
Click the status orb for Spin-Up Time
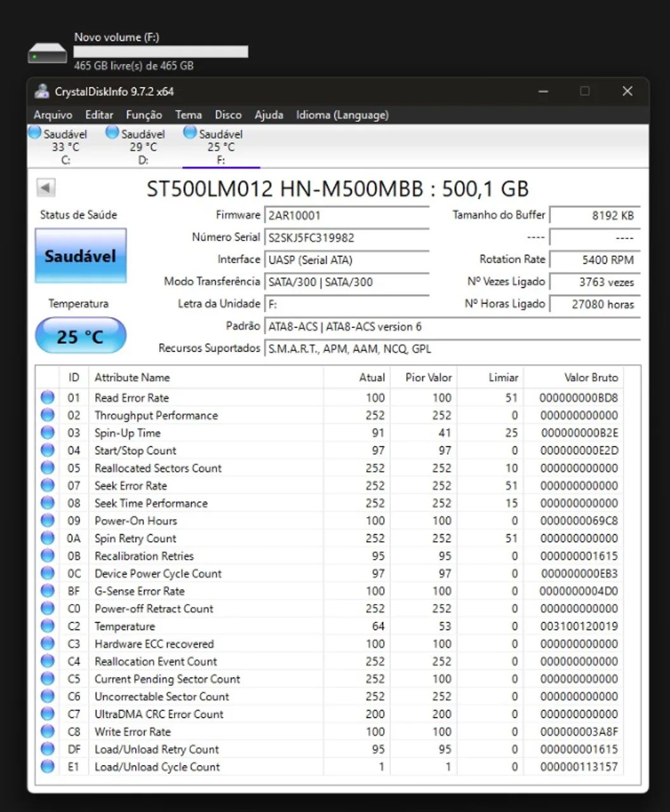click(48, 433)
